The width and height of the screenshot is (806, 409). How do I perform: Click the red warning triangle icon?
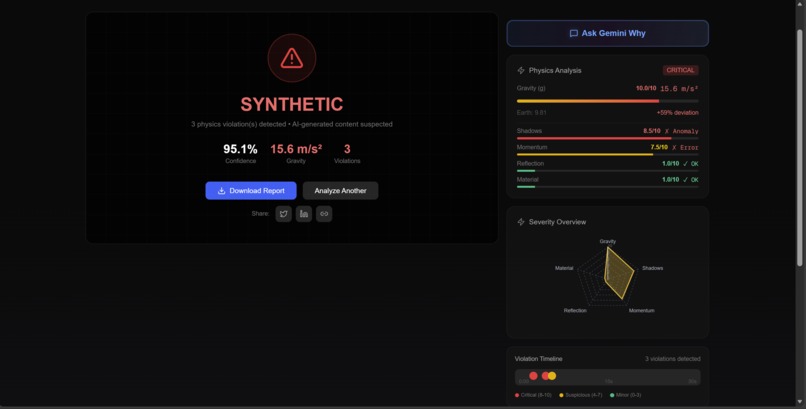[291, 58]
